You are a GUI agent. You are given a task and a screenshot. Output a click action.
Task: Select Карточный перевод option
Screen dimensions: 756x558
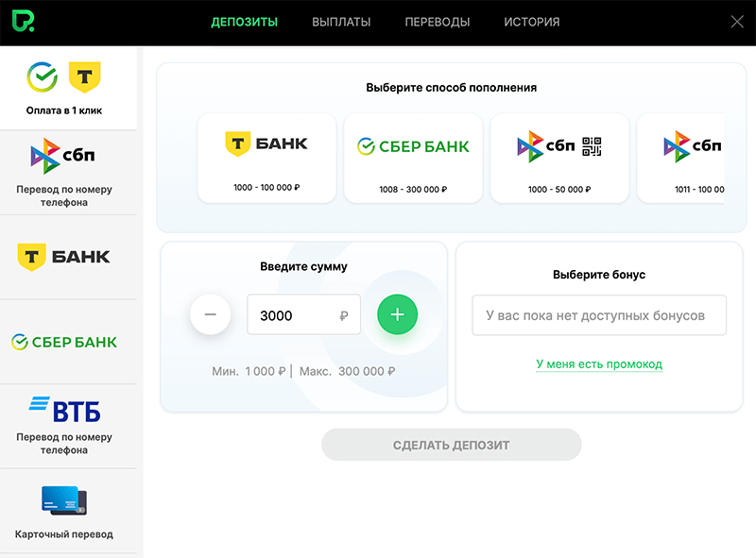click(x=68, y=511)
